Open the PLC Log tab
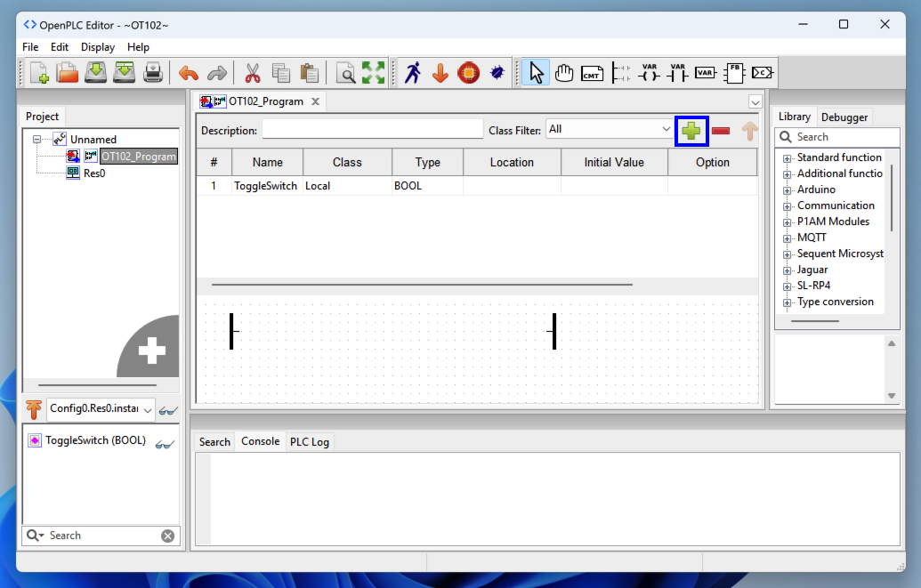 point(310,442)
